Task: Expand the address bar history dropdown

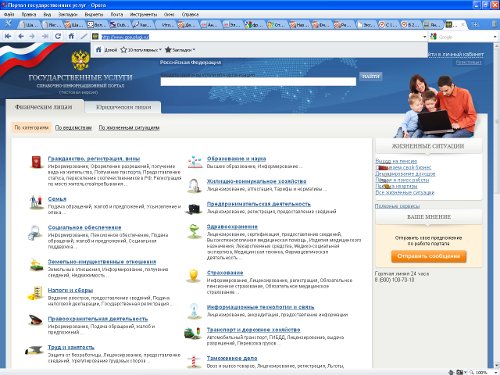Action: (424, 37)
